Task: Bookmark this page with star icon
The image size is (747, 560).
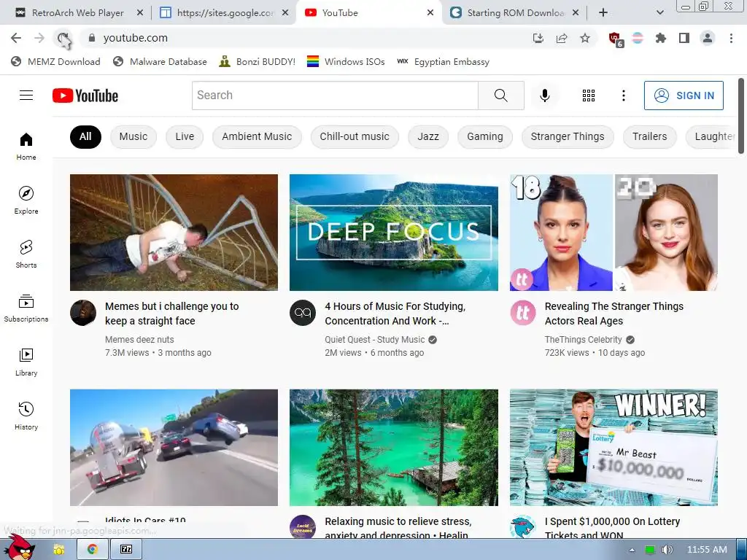Action: 585,38
